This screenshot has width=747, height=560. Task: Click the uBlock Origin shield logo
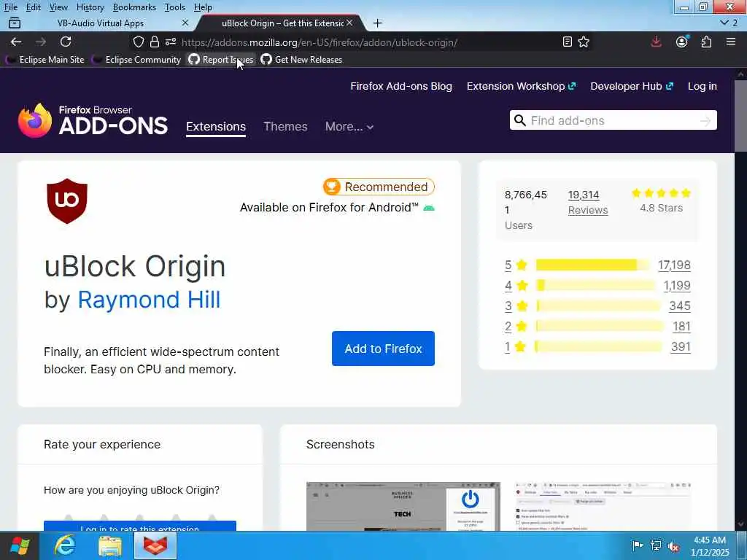tap(67, 201)
